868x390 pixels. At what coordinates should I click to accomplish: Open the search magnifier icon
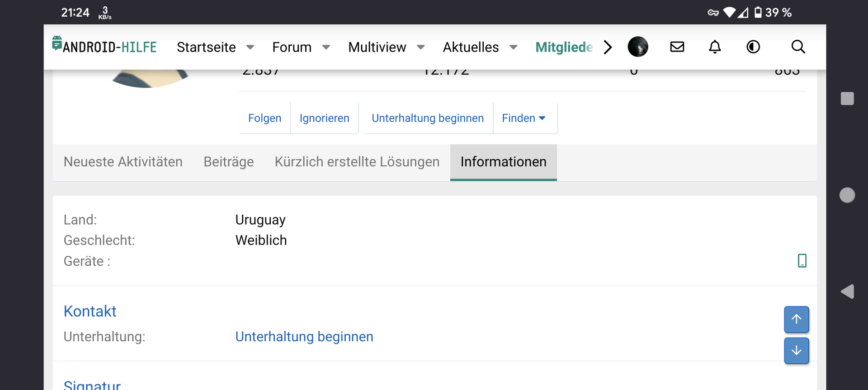click(x=798, y=47)
